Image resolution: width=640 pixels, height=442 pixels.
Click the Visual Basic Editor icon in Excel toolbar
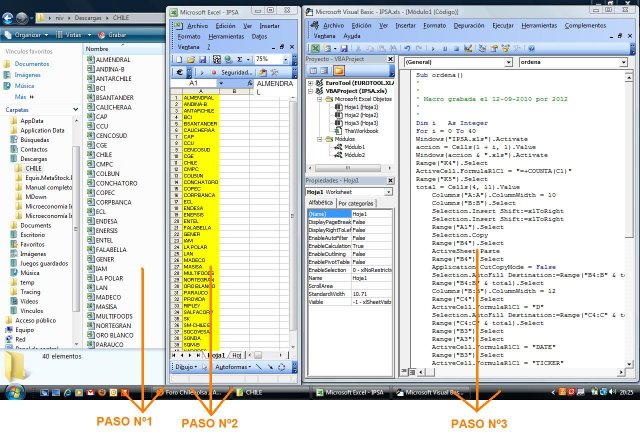[x=263, y=73]
